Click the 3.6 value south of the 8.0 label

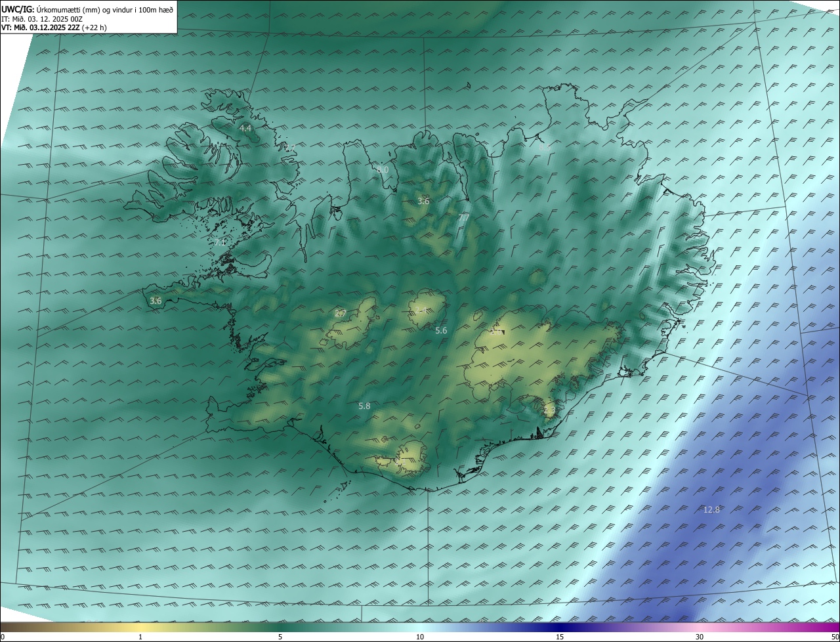[x=423, y=201]
